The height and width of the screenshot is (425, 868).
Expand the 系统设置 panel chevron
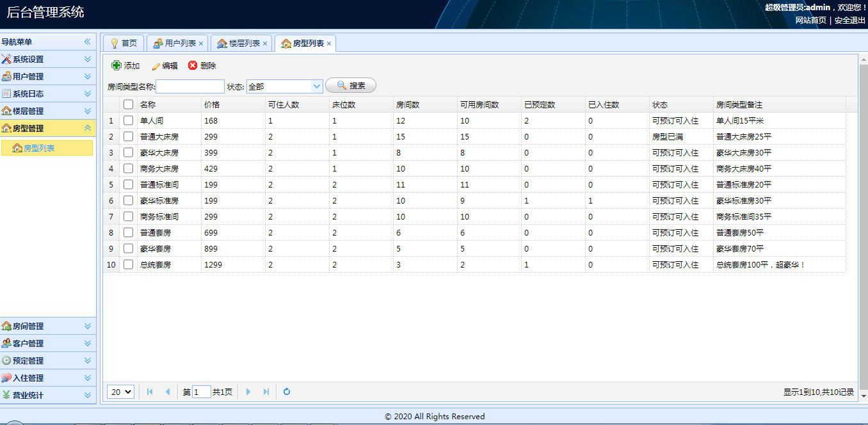(88, 59)
